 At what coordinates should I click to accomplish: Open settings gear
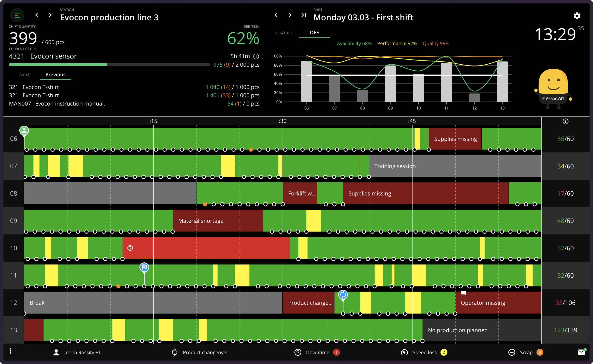point(577,16)
